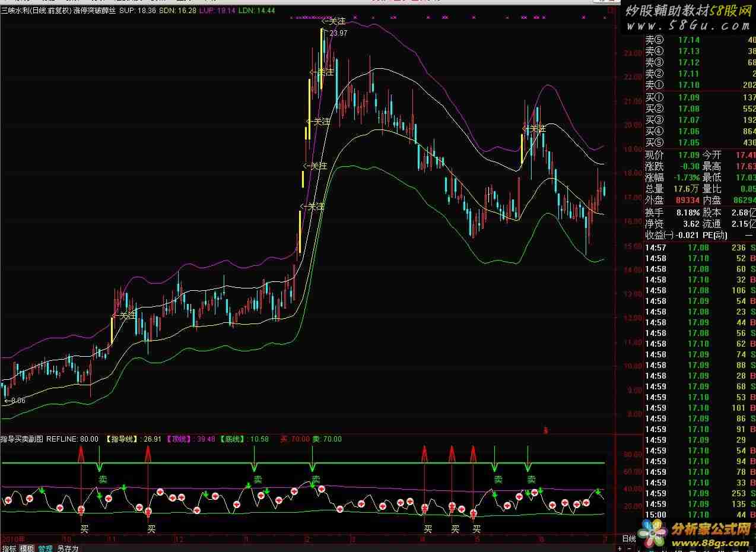Select the 卖④ 17.13 order row
The image size is (756, 552).
point(700,52)
